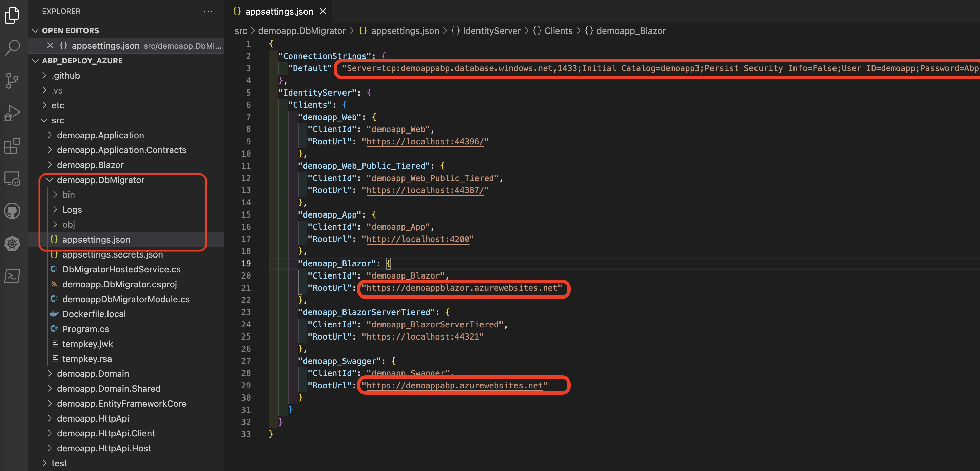Open the Remote Explorer icon

[x=13, y=179]
